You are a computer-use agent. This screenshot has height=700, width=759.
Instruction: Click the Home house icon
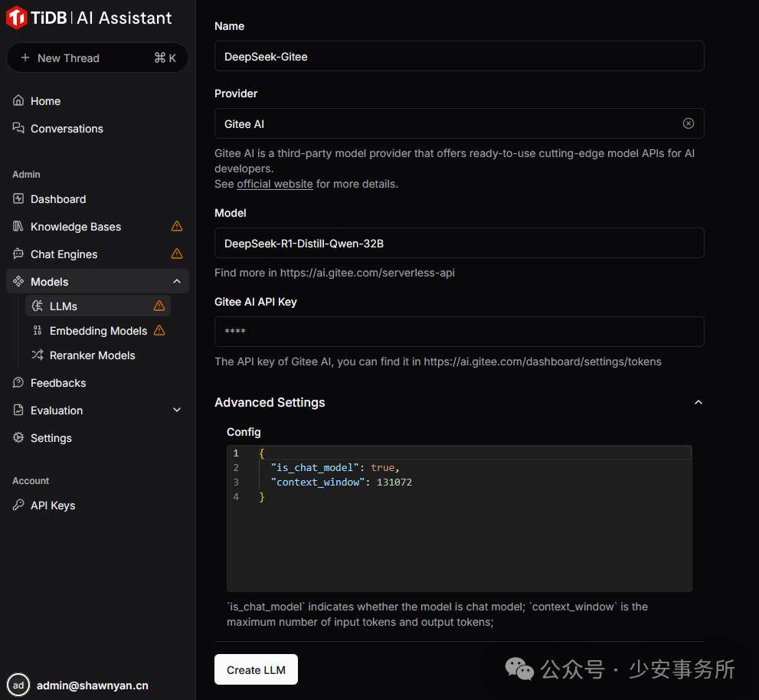click(18, 100)
